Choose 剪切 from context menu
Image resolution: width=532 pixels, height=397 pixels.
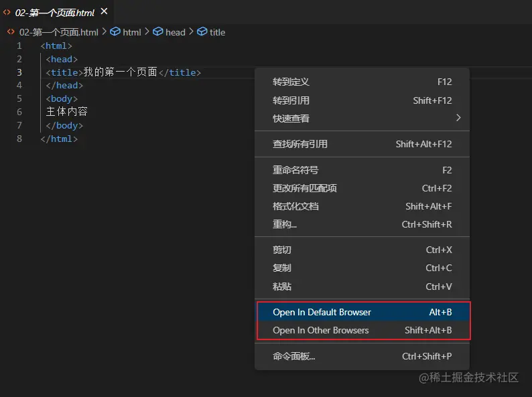click(362, 250)
